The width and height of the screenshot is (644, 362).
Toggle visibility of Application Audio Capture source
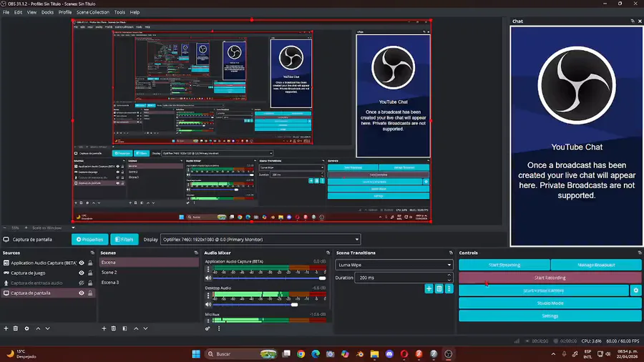tap(82, 263)
